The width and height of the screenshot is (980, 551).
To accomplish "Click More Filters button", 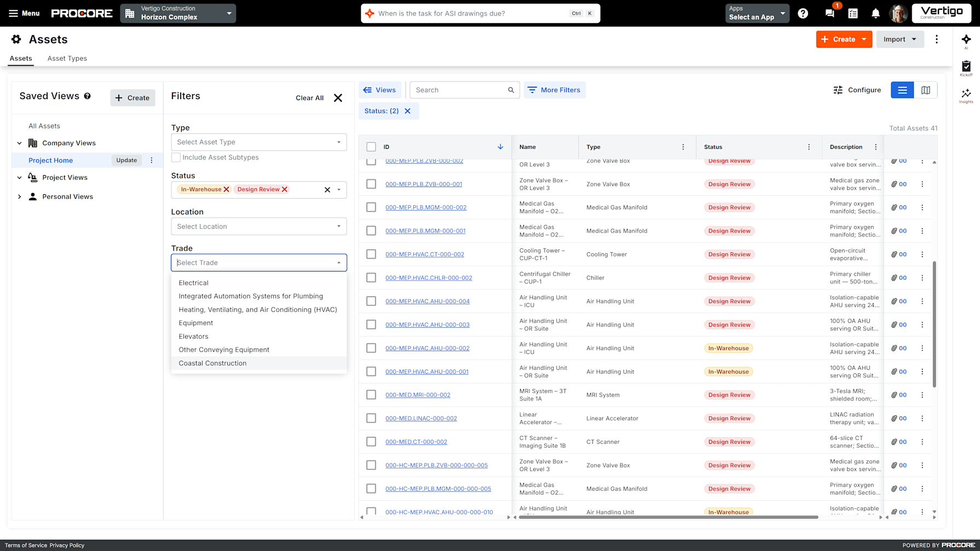I will pyautogui.click(x=555, y=90).
